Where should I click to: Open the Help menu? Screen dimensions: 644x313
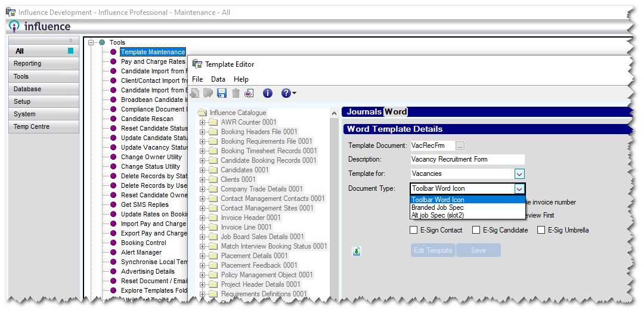pos(241,79)
